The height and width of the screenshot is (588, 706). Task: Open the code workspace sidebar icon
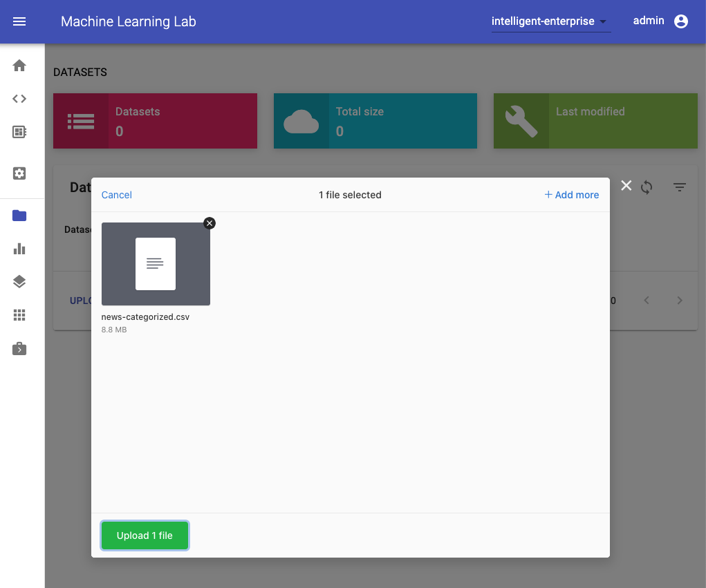tap(19, 99)
